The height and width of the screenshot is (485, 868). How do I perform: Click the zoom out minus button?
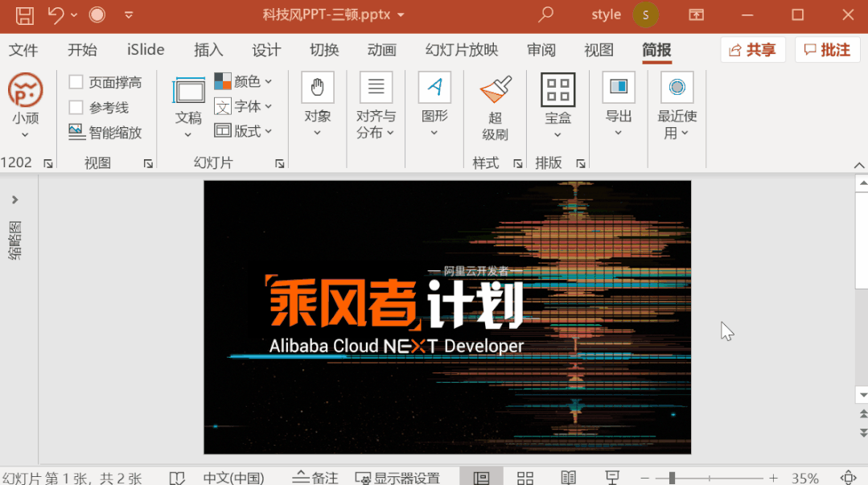(645, 478)
